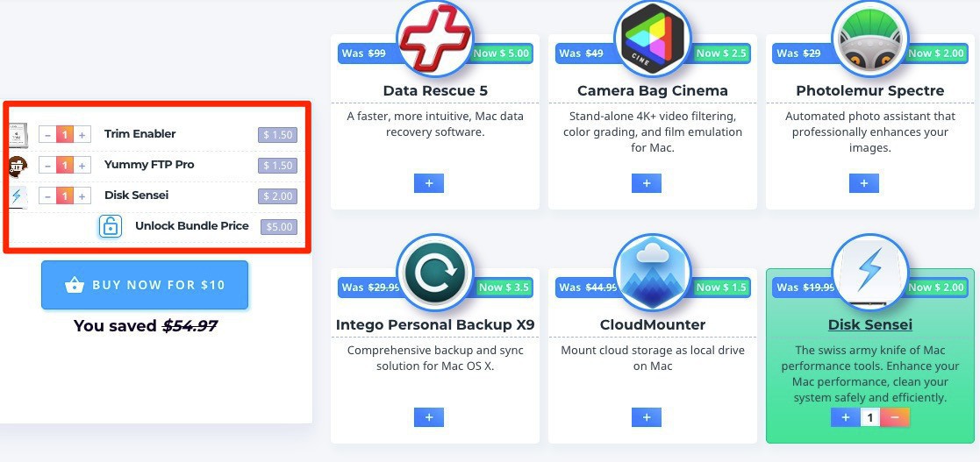Click Disk Sensei's $ 2.00 cart price tag

coord(277,196)
